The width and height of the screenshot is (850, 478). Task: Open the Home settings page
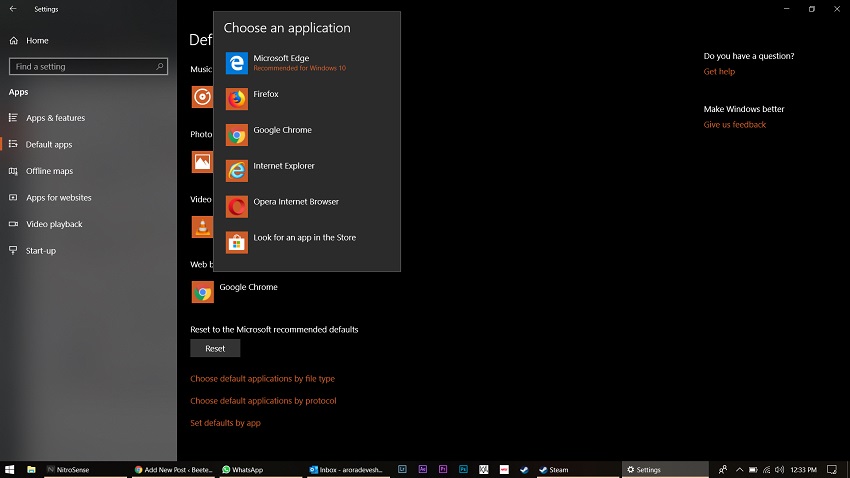(37, 41)
